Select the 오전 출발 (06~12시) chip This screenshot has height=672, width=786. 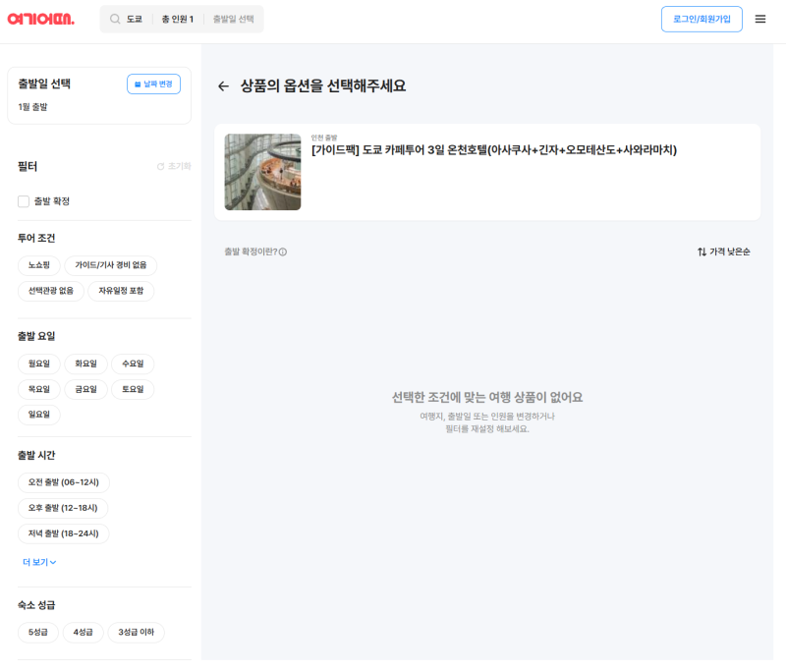[64, 482]
